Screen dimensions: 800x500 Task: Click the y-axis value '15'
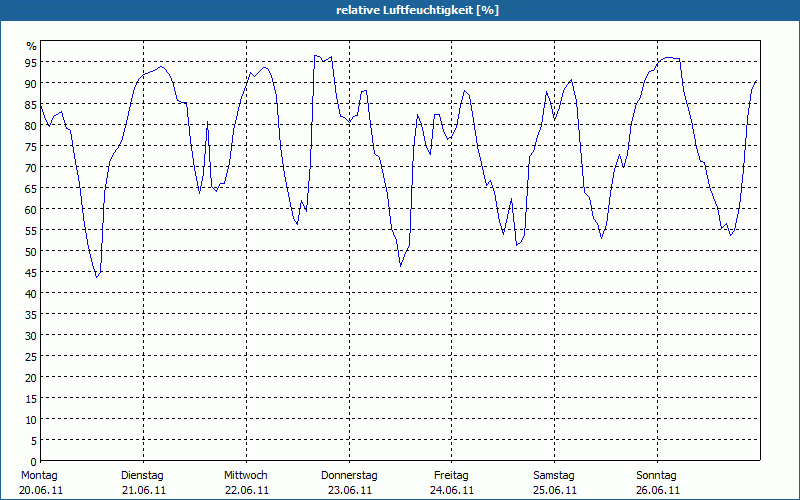31,399
